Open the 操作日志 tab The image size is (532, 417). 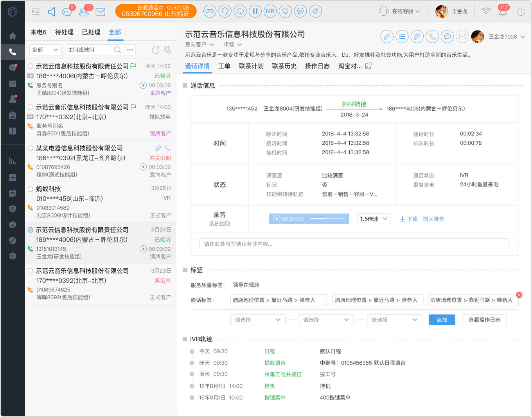(317, 66)
